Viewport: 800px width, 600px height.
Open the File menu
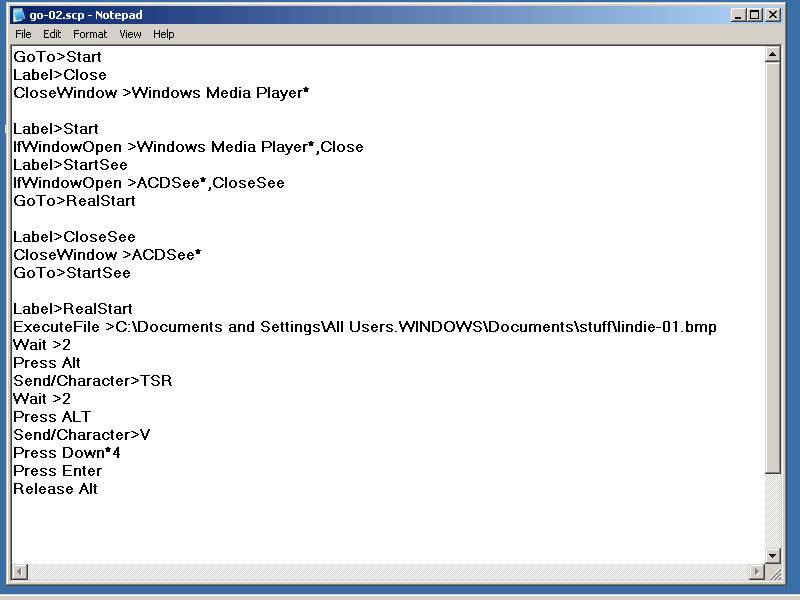tap(23, 34)
